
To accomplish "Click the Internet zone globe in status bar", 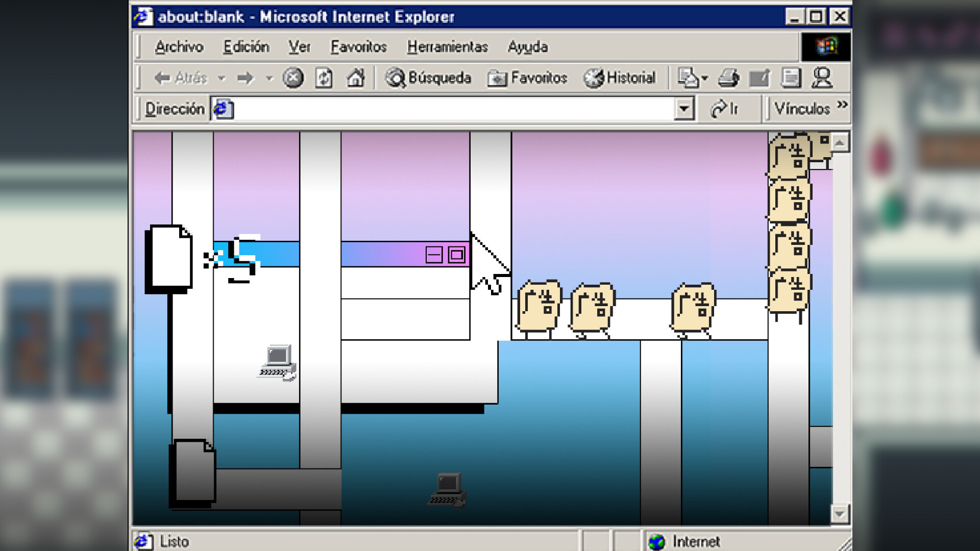I will tap(657, 541).
